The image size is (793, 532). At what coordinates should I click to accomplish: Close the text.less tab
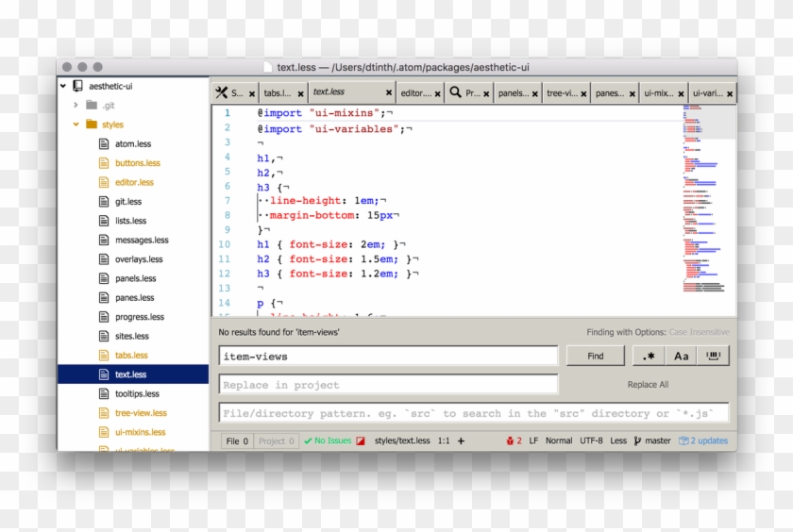388,93
